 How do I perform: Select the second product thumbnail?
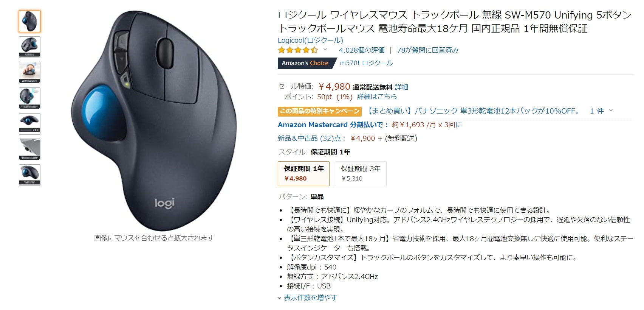click(29, 47)
